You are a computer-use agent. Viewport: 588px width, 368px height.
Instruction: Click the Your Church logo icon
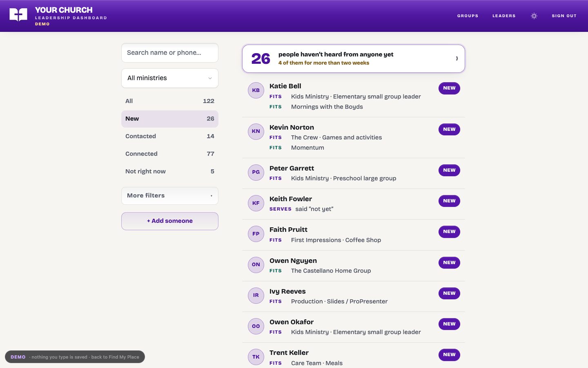click(x=18, y=15)
